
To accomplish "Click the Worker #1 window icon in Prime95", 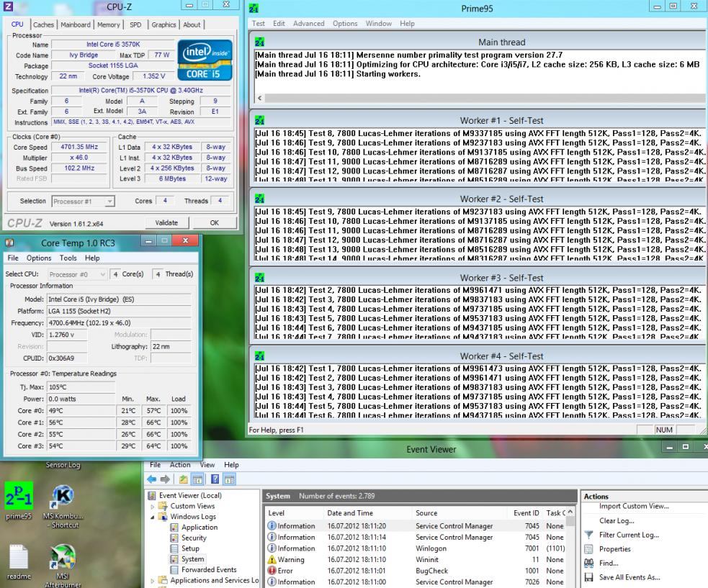I will (259, 120).
